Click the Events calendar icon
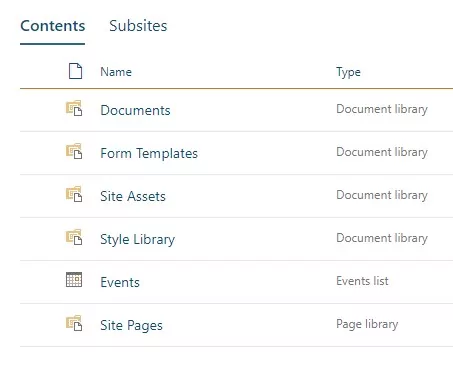This screenshot has width=453, height=371. pyautogui.click(x=74, y=280)
